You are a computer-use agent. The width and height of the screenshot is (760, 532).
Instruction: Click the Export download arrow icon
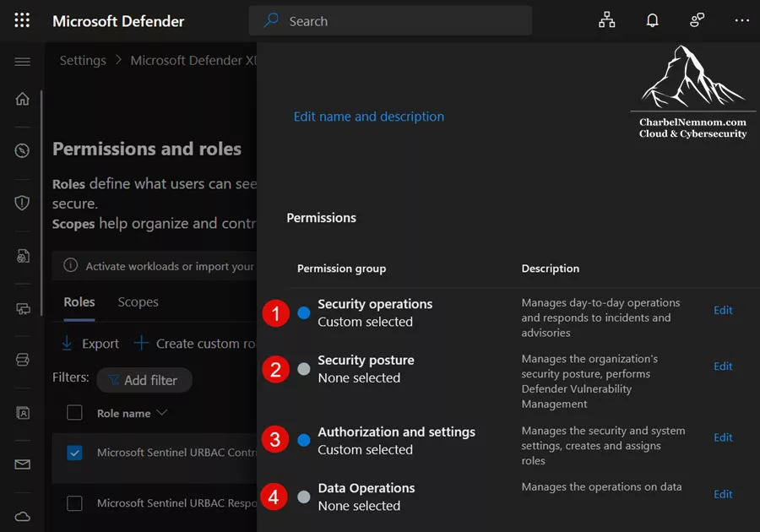[x=67, y=343]
